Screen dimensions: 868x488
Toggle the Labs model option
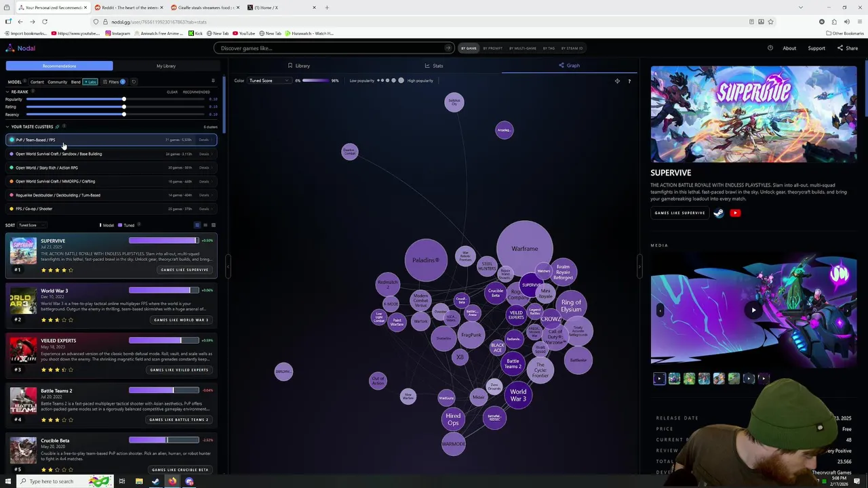pos(90,82)
